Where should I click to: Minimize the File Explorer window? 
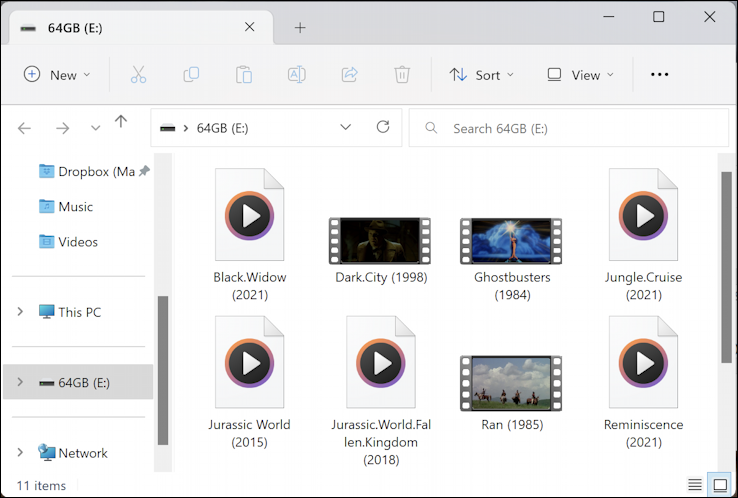pyautogui.click(x=609, y=16)
